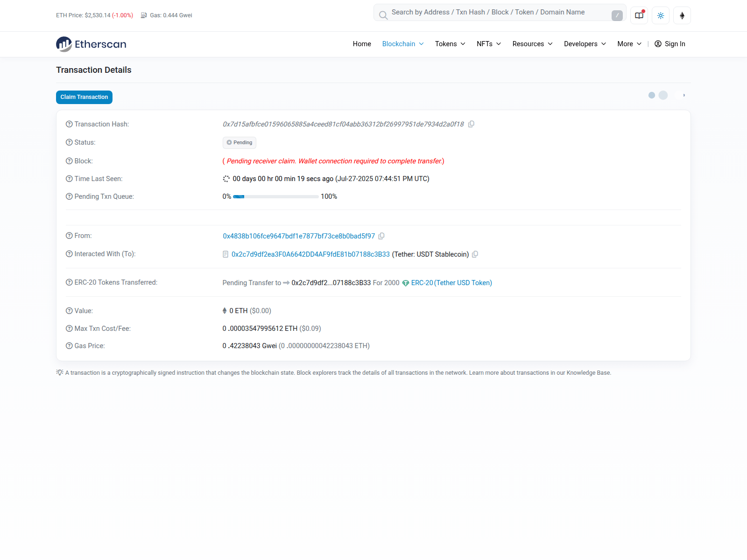Focus the search by address field

pos(500,13)
